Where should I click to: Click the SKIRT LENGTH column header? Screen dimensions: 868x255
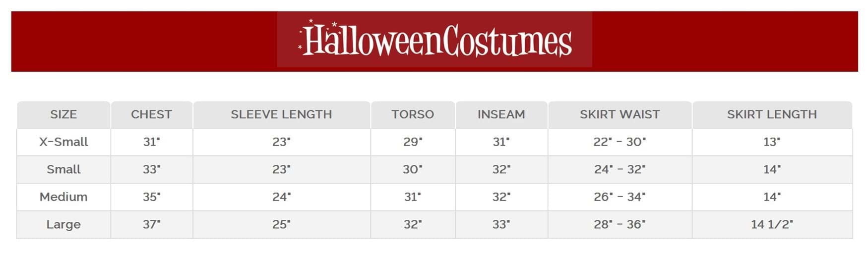point(772,114)
